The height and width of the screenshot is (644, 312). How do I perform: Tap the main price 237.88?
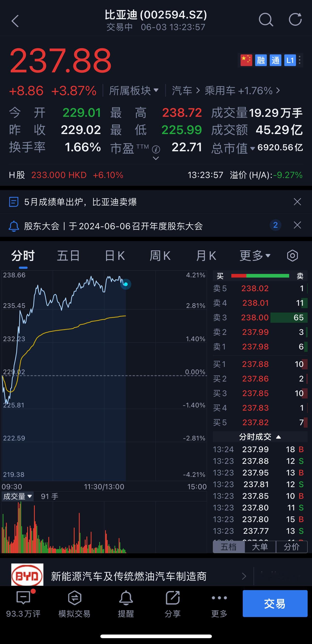click(x=61, y=61)
